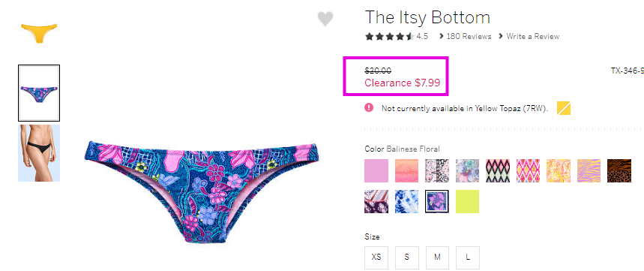This screenshot has width=644, height=271.
Task: Pick the black diamond pattern swatch
Action: [498, 170]
